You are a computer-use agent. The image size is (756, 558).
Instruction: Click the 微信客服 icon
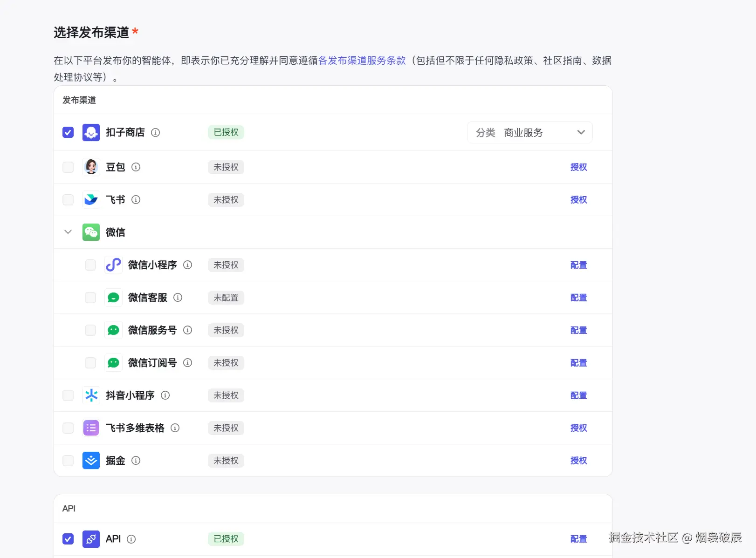pyautogui.click(x=113, y=297)
